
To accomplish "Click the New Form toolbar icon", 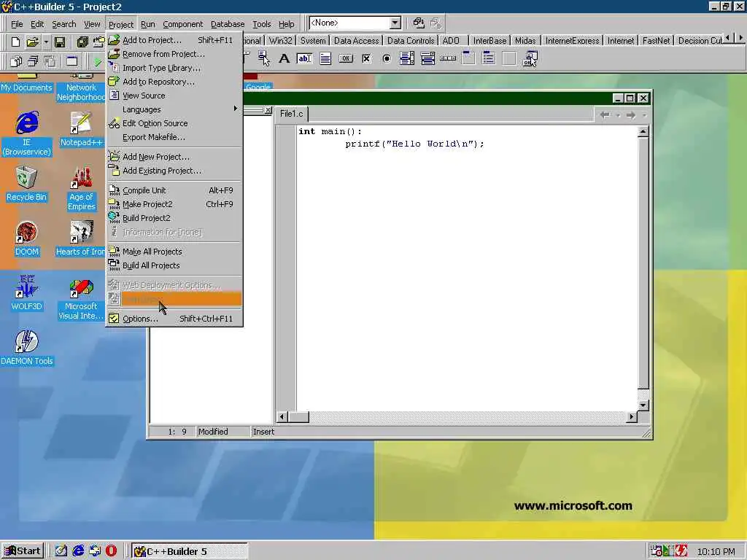I will tap(71, 61).
